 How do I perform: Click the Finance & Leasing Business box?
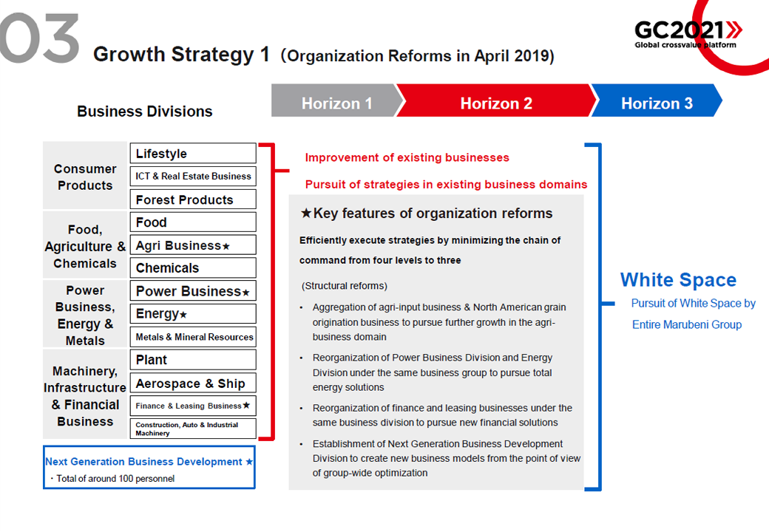pyautogui.click(x=193, y=406)
